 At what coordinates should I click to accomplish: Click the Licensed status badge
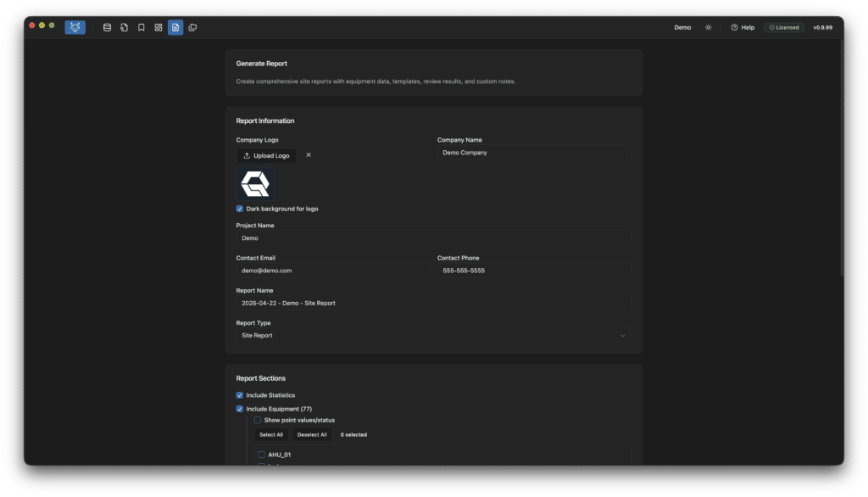[x=784, y=27]
